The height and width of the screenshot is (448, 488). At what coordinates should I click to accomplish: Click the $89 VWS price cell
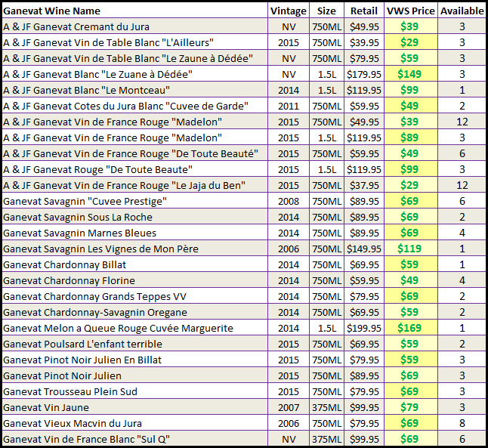point(411,137)
